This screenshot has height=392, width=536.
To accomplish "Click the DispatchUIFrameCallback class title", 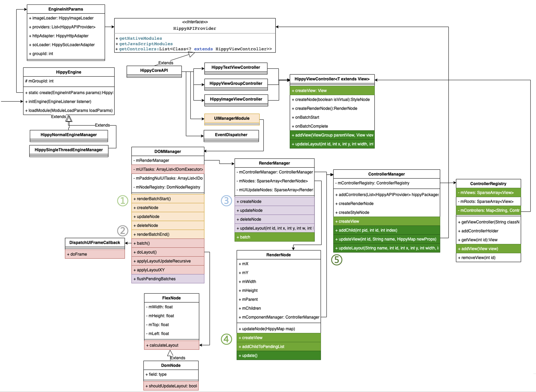I will (x=95, y=243).
